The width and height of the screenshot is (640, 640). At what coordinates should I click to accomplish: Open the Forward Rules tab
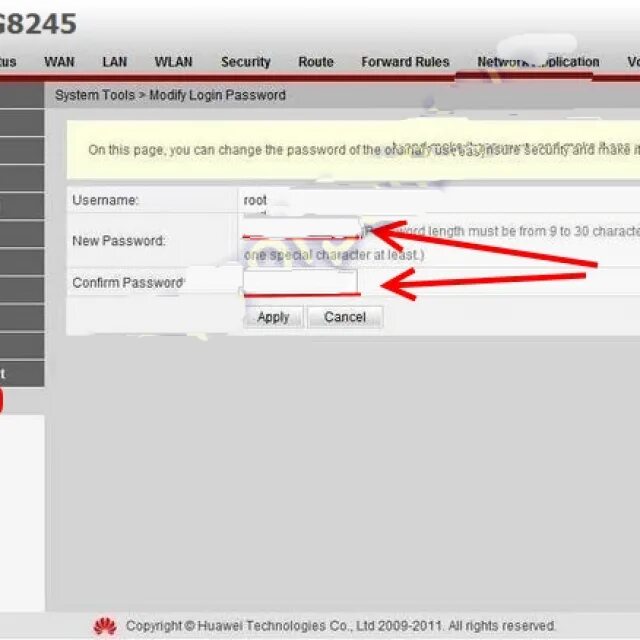coord(405,62)
